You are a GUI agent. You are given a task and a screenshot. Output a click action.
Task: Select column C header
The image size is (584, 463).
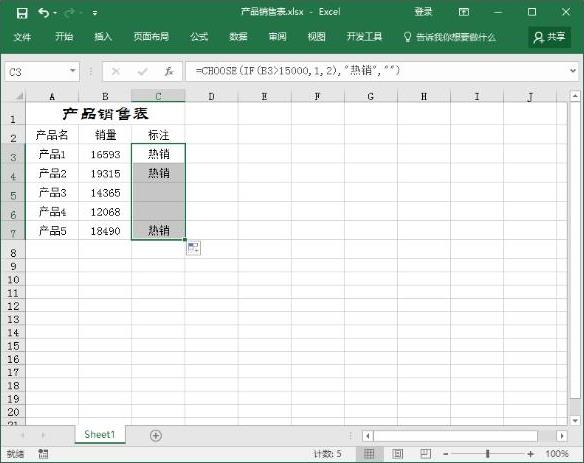[x=158, y=96]
